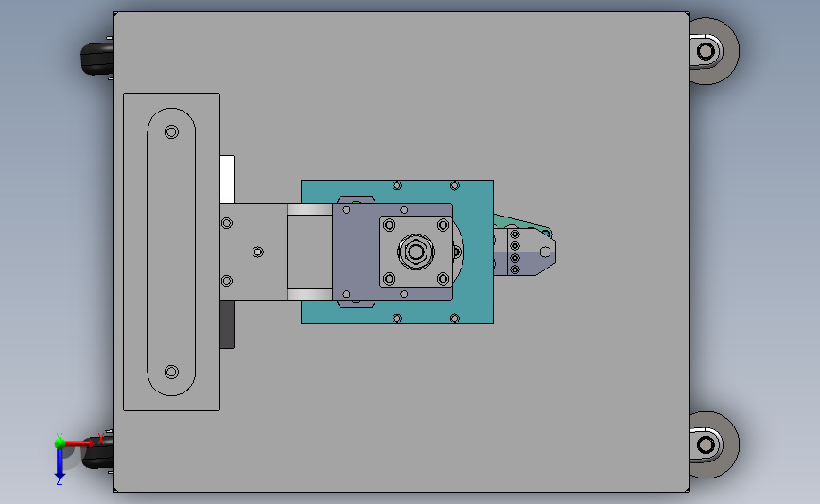Viewport: 820px width, 504px height.
Task: Click the top-left bolt on the teal plate
Action: [x=397, y=185]
